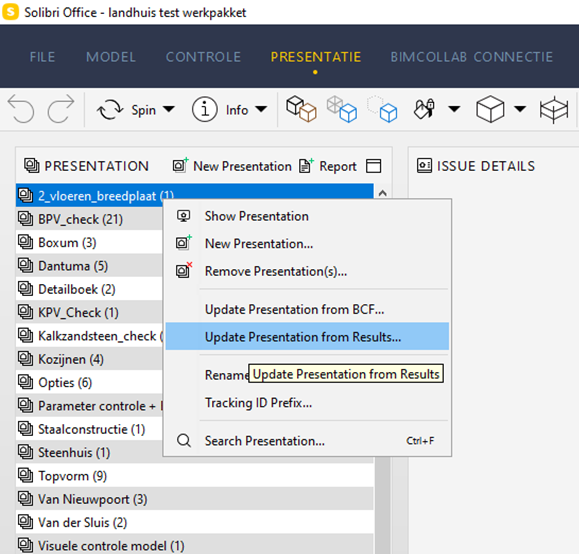
Task: Click the black and orange cubes icon
Action: pyautogui.click(x=301, y=109)
